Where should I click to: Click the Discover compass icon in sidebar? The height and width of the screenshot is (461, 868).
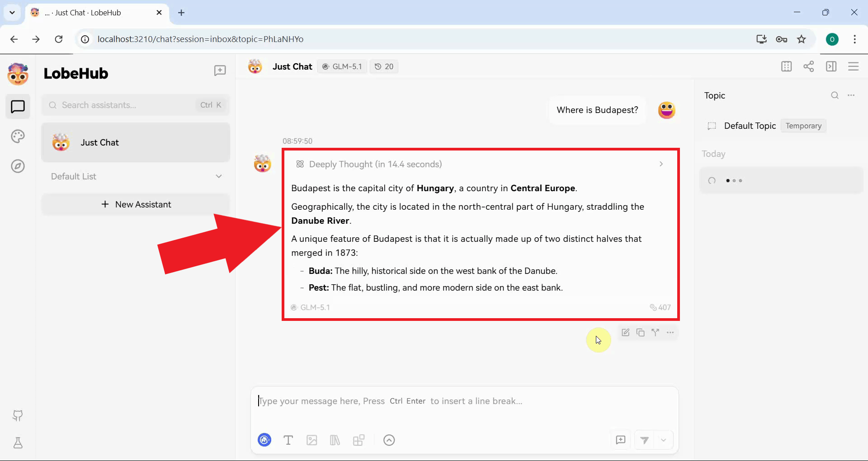tap(18, 166)
